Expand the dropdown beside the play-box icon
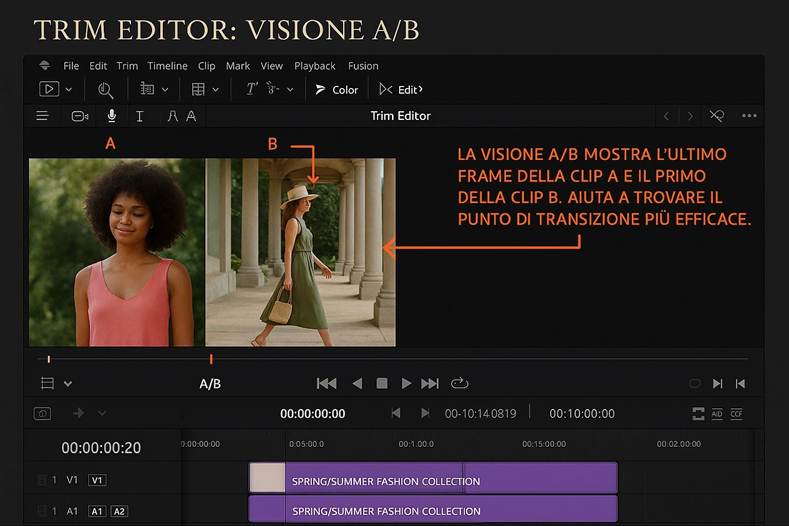789x526 pixels. 69,90
